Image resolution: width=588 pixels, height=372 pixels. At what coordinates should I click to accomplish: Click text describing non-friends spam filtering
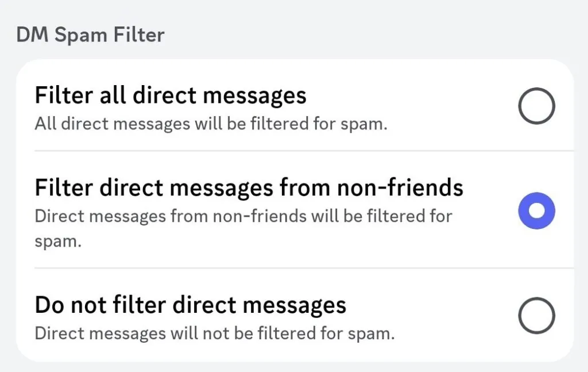pyautogui.click(x=243, y=216)
